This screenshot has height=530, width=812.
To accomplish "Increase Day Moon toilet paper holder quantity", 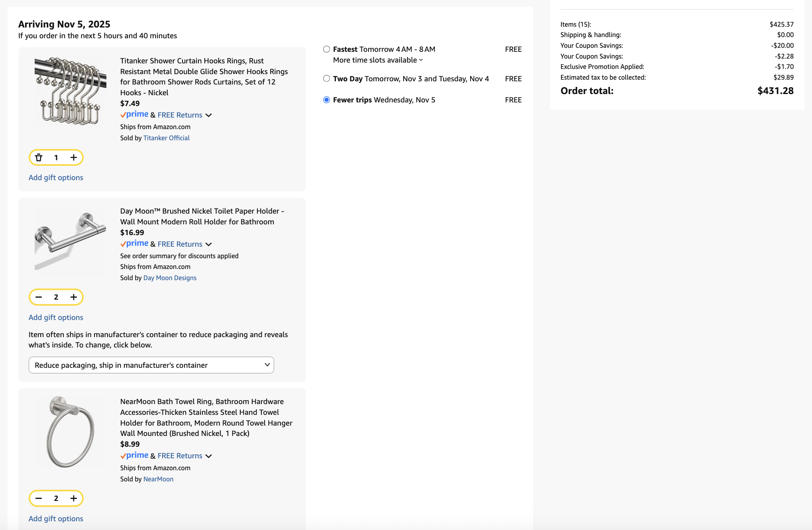I will 74,297.
